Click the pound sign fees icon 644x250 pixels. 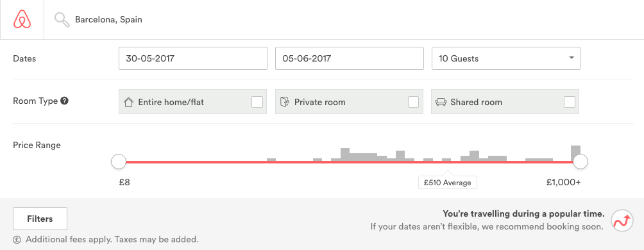pos(17,239)
